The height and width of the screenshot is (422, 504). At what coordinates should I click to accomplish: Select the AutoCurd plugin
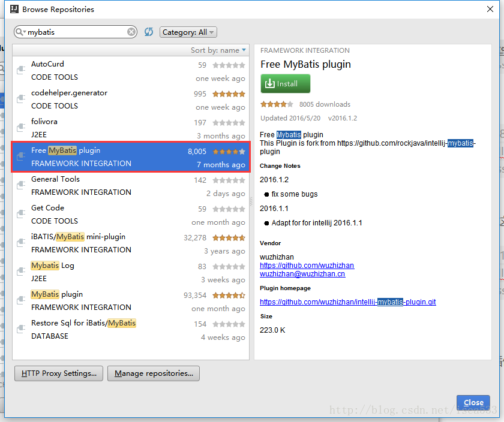tap(131, 71)
